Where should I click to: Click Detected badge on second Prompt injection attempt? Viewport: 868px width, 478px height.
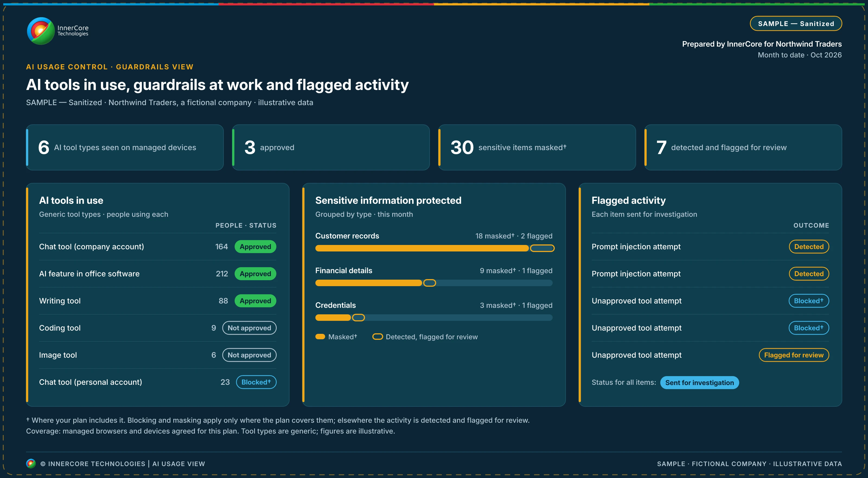809,274
